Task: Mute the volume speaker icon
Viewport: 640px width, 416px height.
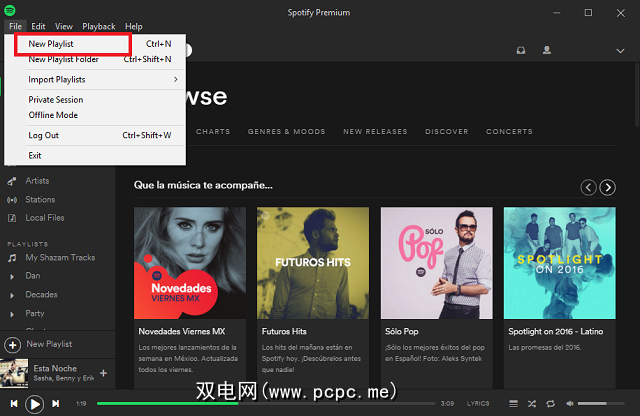Action: point(570,404)
